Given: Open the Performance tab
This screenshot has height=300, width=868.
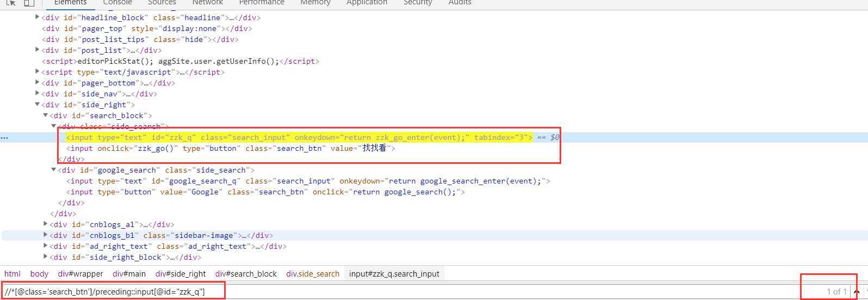Looking at the screenshot, I should [262, 2].
